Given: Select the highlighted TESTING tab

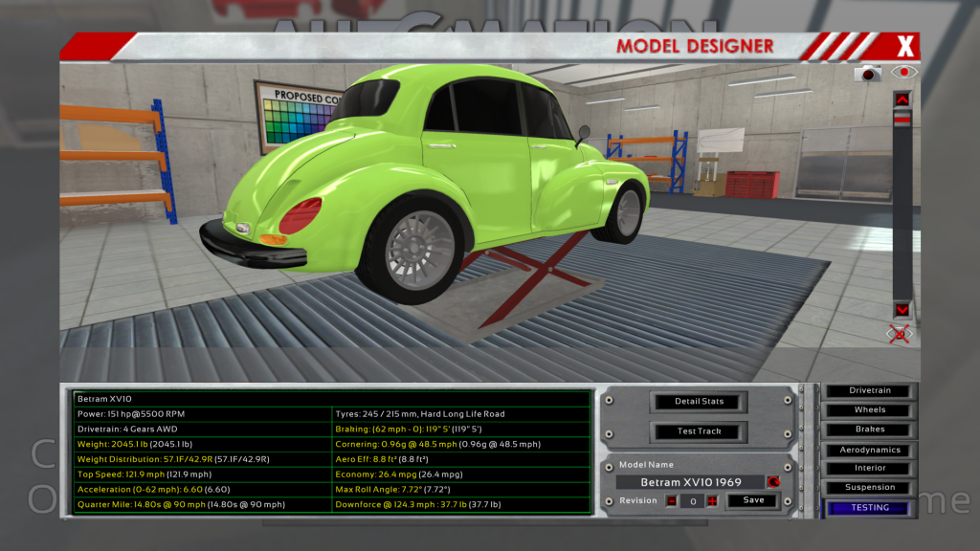Looking at the screenshot, I should point(870,508).
